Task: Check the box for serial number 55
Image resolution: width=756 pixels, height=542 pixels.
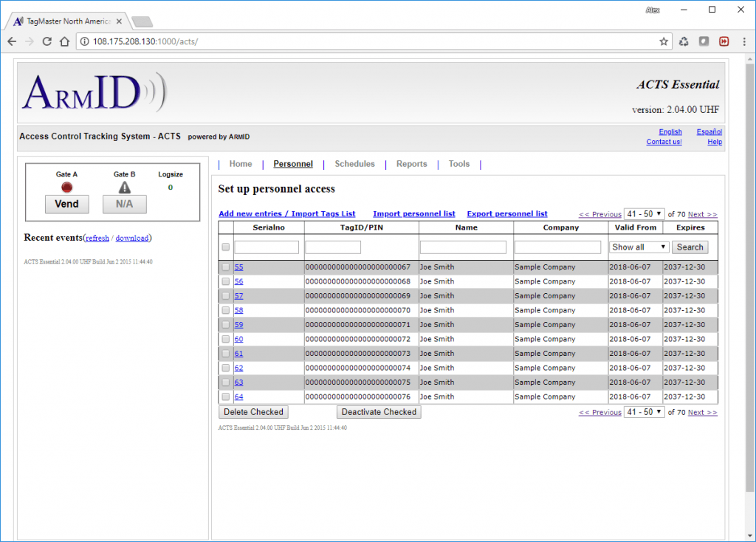Action: tap(226, 267)
